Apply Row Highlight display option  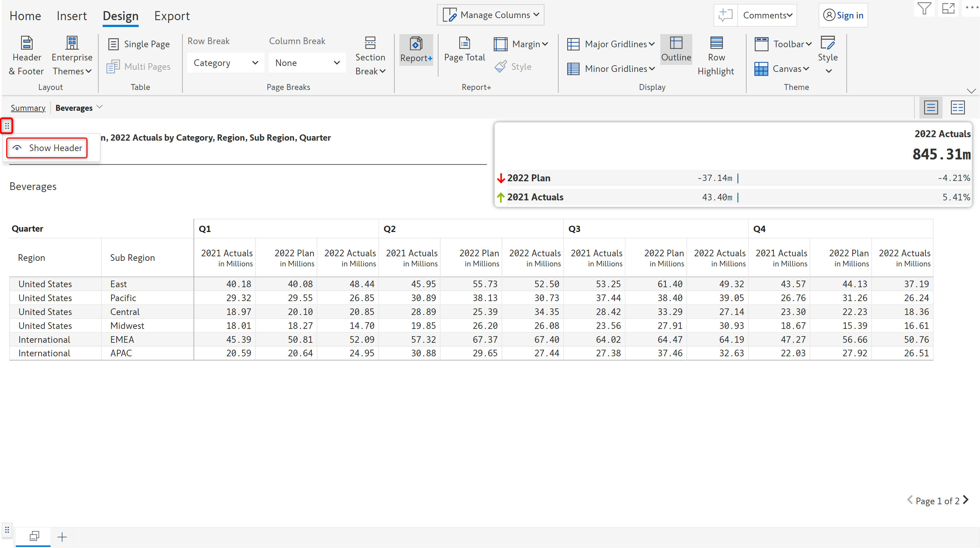[x=716, y=56]
